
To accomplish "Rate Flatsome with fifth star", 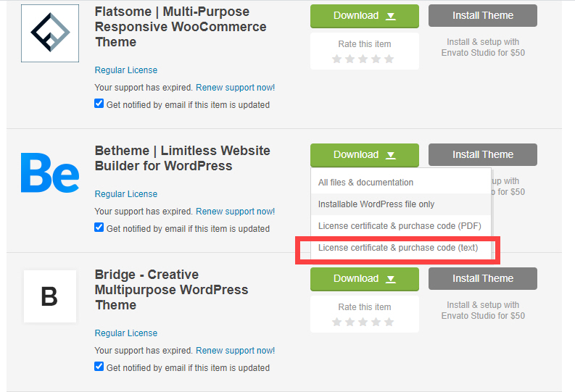I will tap(389, 59).
